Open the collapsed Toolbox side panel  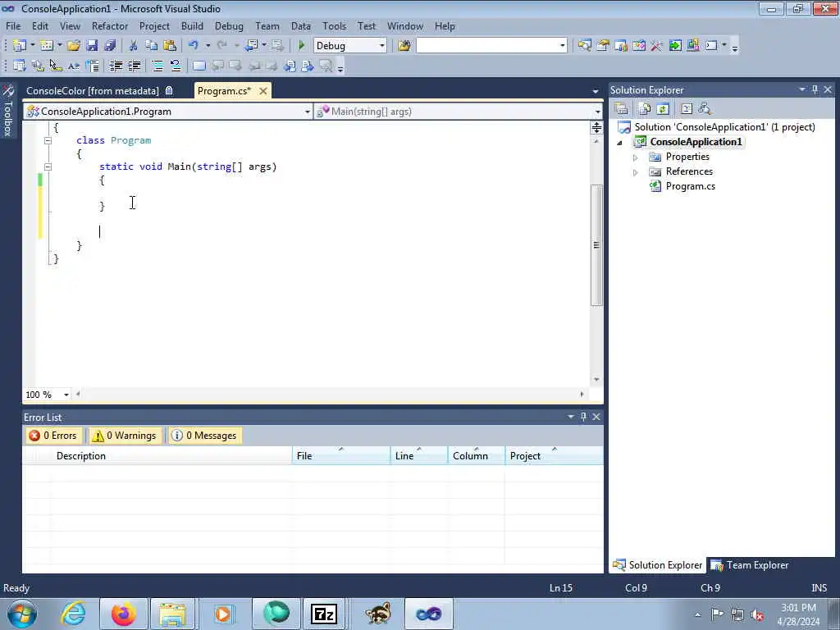tap(7, 112)
